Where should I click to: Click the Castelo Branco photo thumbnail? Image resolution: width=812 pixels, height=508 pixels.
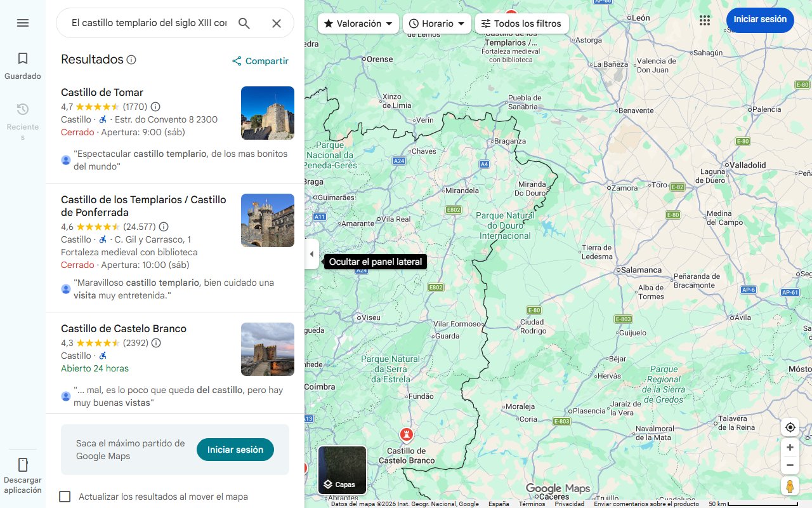pyautogui.click(x=268, y=349)
